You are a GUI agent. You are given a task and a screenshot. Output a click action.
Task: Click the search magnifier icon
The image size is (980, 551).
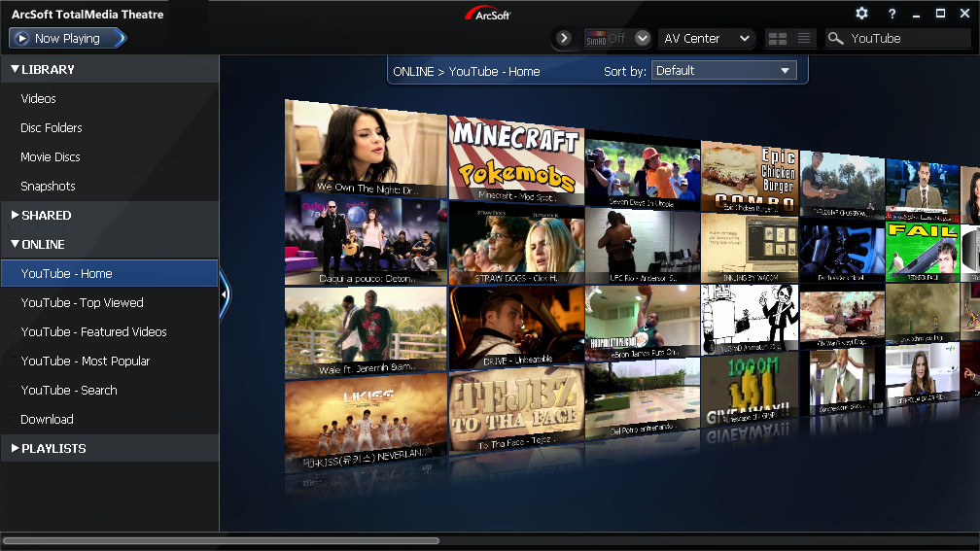point(835,39)
